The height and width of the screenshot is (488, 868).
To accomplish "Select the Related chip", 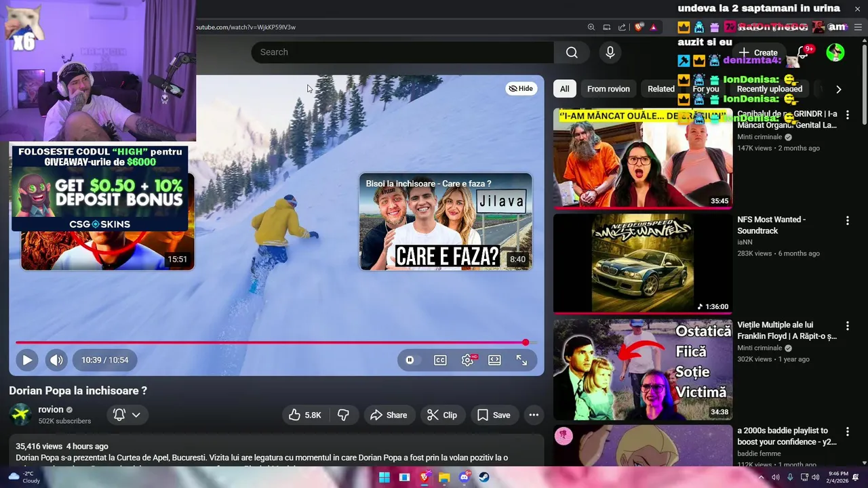I will (x=661, y=89).
